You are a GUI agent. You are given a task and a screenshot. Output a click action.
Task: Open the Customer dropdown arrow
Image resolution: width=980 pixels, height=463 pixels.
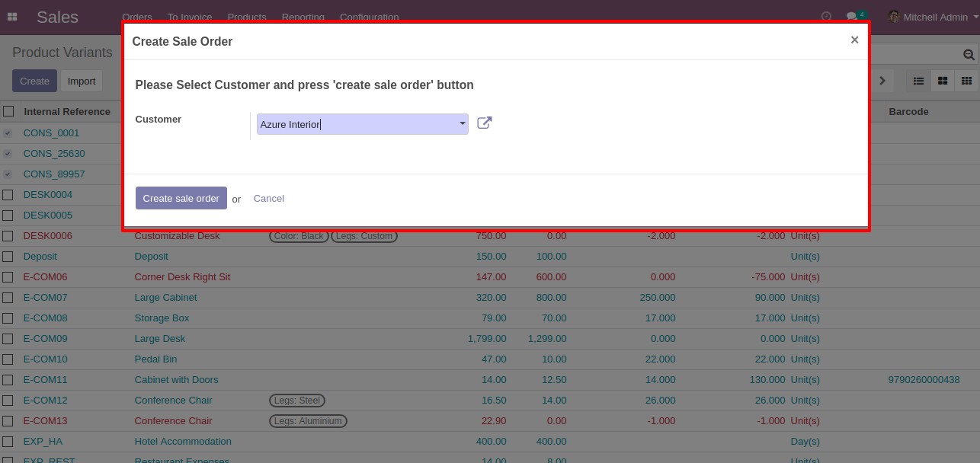tap(462, 124)
